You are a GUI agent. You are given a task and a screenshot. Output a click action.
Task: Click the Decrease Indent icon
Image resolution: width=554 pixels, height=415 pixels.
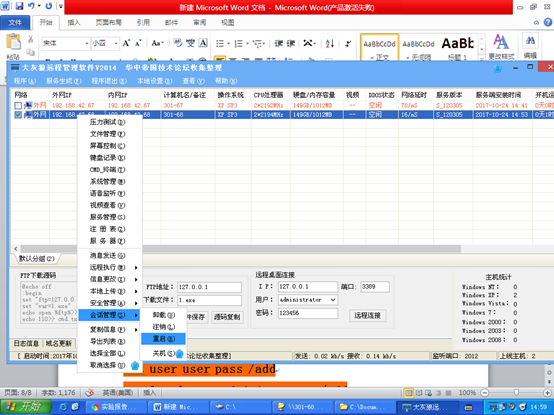(279, 43)
